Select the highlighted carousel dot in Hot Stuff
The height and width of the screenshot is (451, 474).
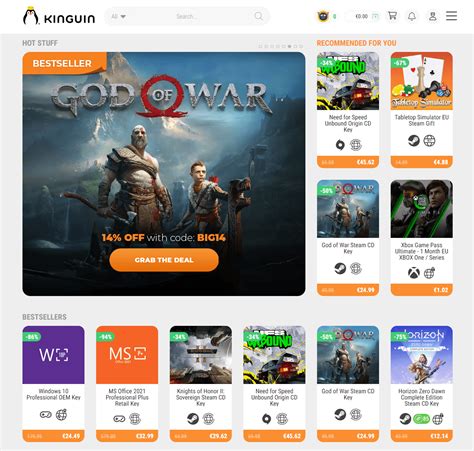point(289,46)
